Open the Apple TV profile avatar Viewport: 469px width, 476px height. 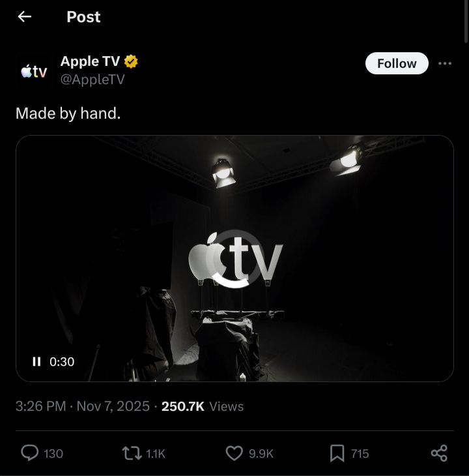pos(34,71)
